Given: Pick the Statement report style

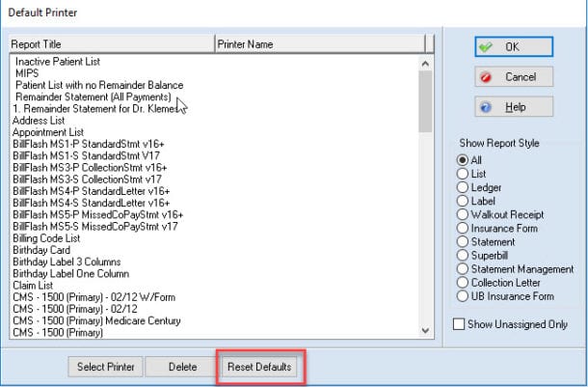Looking at the screenshot, I should pyautogui.click(x=463, y=241).
